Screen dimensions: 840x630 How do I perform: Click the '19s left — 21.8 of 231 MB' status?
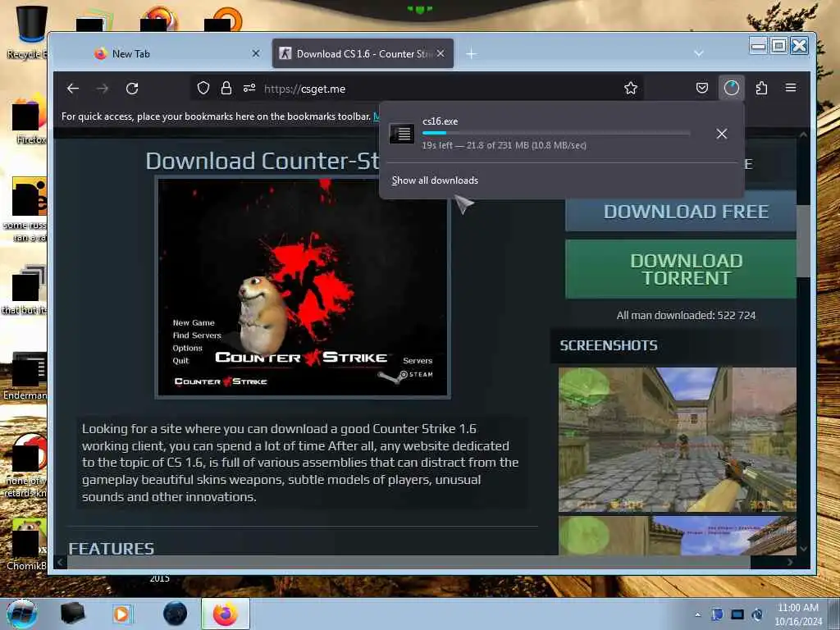point(504,145)
